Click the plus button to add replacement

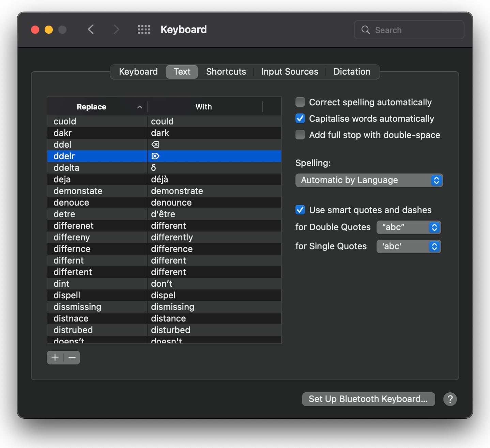coord(55,357)
